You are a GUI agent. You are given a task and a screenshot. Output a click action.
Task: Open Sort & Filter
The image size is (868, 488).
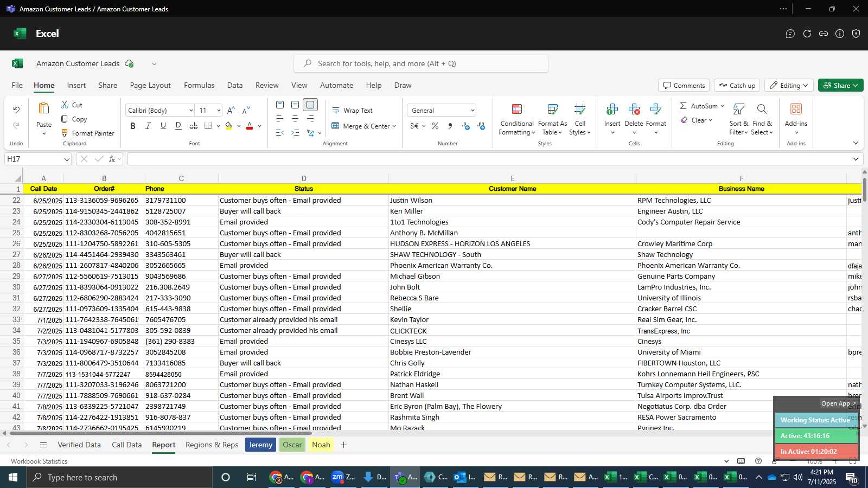739,119
